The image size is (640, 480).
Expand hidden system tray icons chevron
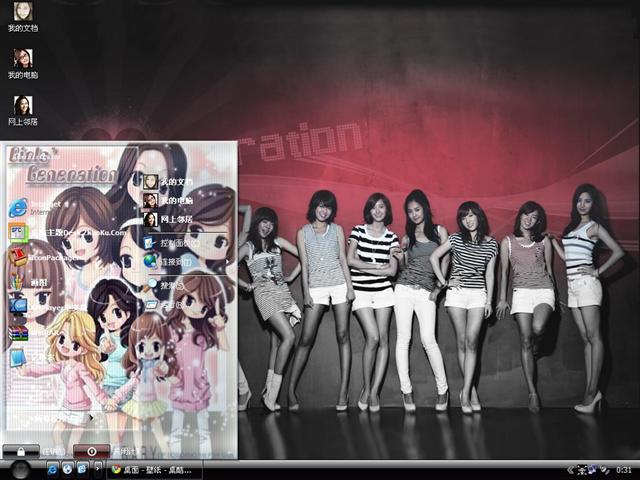point(571,470)
